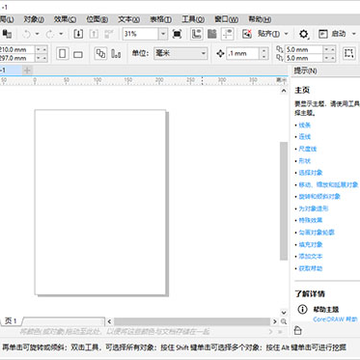Click the info icon beside 帮助主题

click(302, 309)
